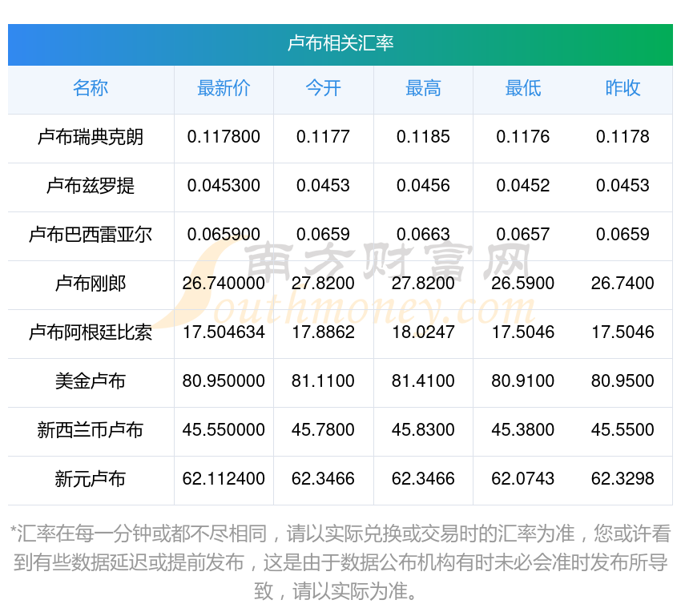Image resolution: width=681 pixels, height=616 pixels.
Task: Click 卢布瑞典克朗 latest price 0.117800
Action: pyautogui.click(x=224, y=137)
